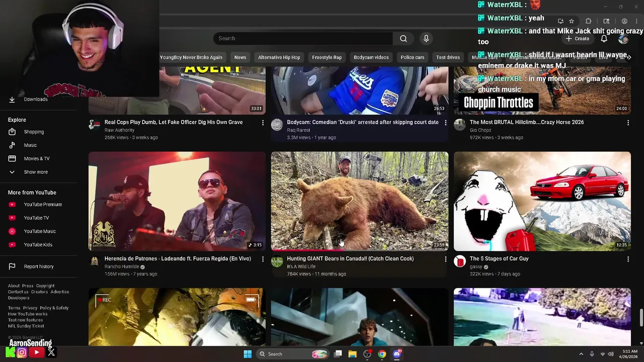Open options for The 5 Stages of Car Guy
644x362 pixels.
(628, 259)
